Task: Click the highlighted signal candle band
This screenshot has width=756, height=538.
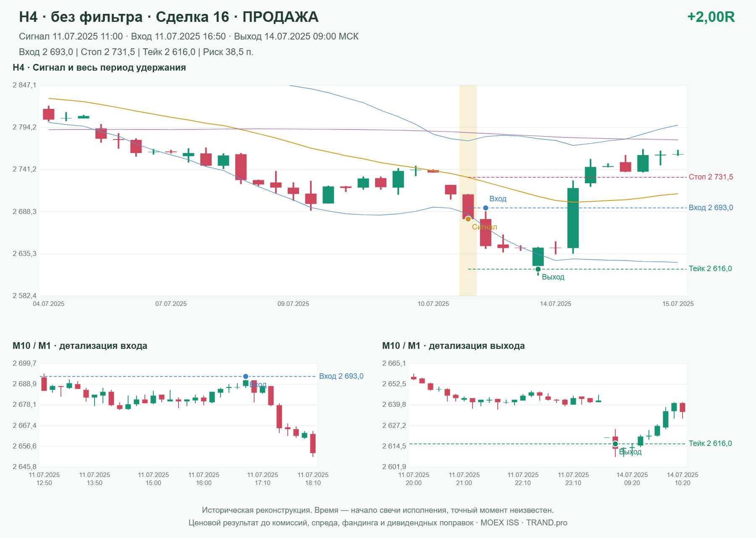Action: point(468,190)
